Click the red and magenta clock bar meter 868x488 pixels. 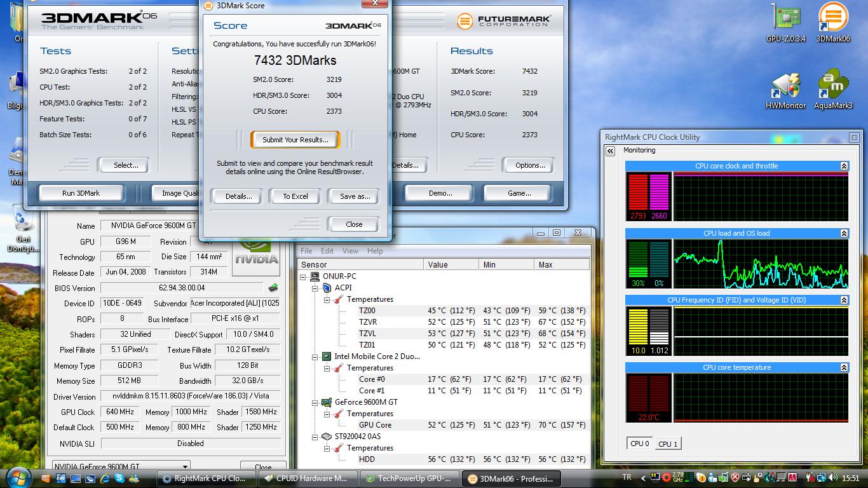648,196
